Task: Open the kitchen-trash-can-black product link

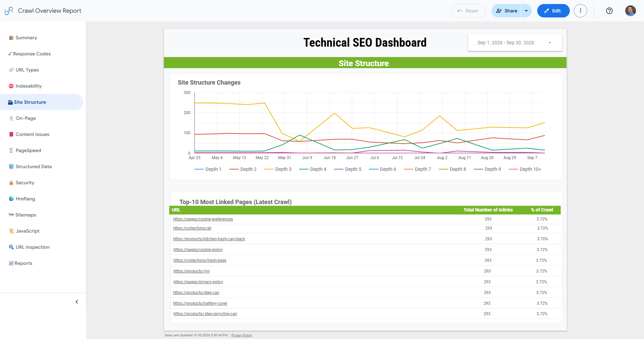Action: tap(209, 239)
